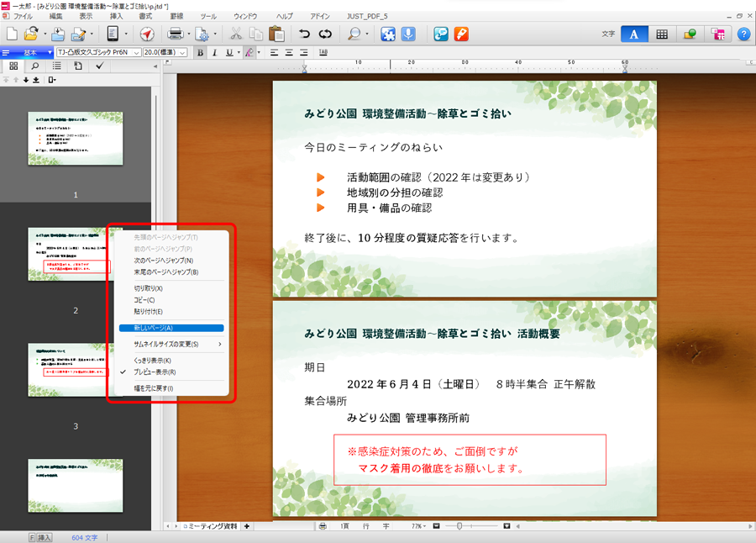Toggle プレビュー表示(R) in the context menu
Image resolution: width=756 pixels, height=543 pixels.
(155, 372)
